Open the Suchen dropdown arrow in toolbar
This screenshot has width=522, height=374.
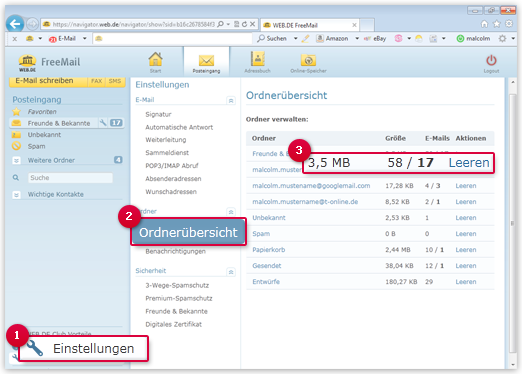click(x=295, y=39)
